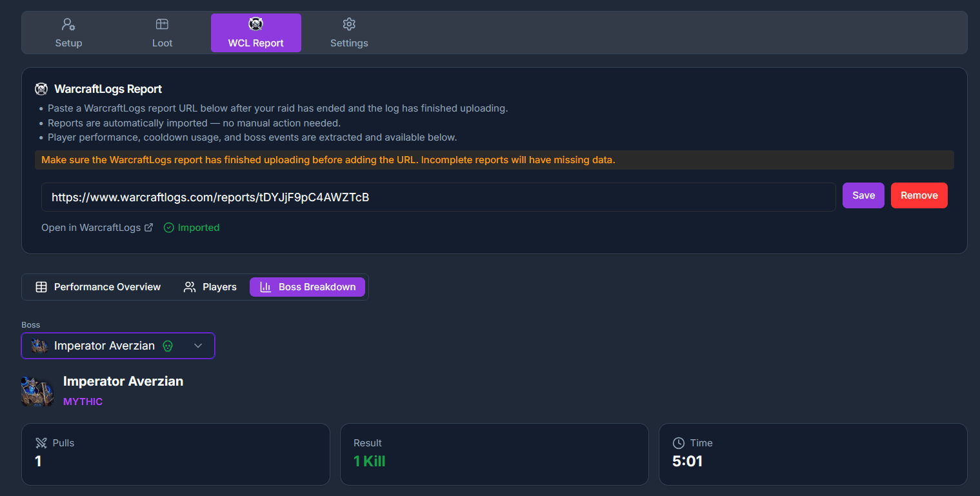Click the clock Time icon
Viewport: 980px width, 496px height.
point(679,443)
